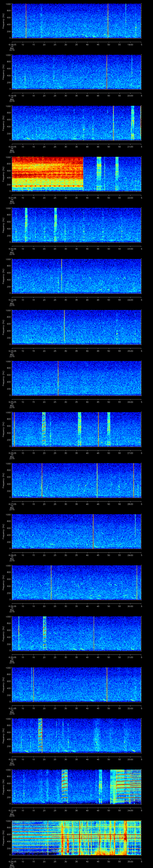Select the spectrogram panel starting at 6:19:05

[77, 72]
